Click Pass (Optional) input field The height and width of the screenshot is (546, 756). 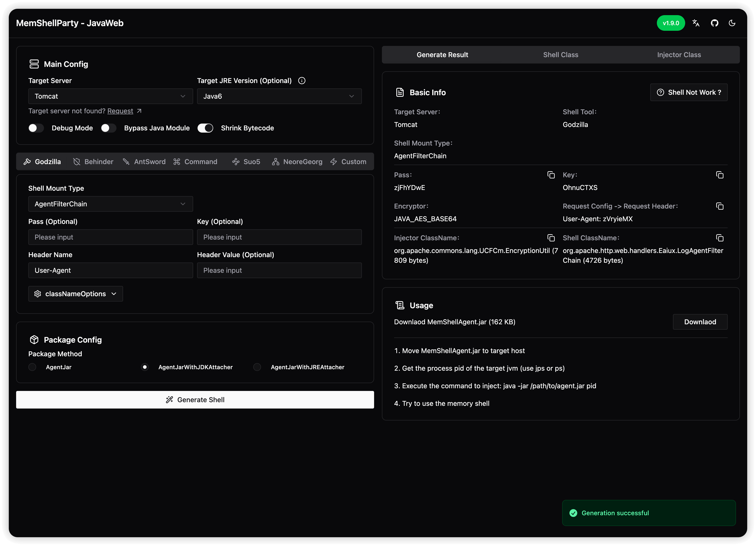coord(111,237)
